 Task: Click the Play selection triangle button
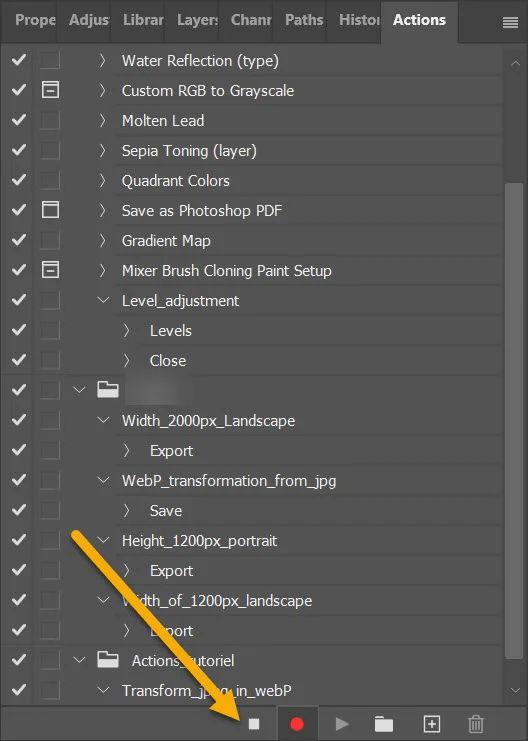(x=342, y=724)
